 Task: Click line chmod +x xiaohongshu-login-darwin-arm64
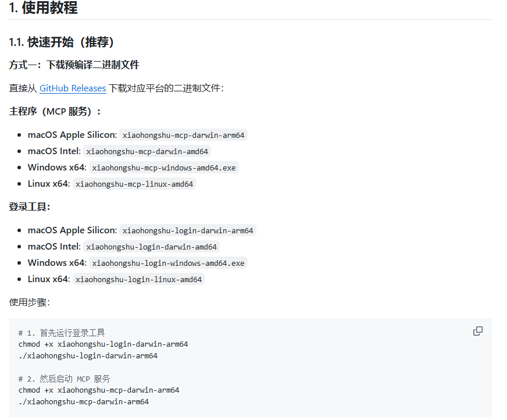point(103,344)
